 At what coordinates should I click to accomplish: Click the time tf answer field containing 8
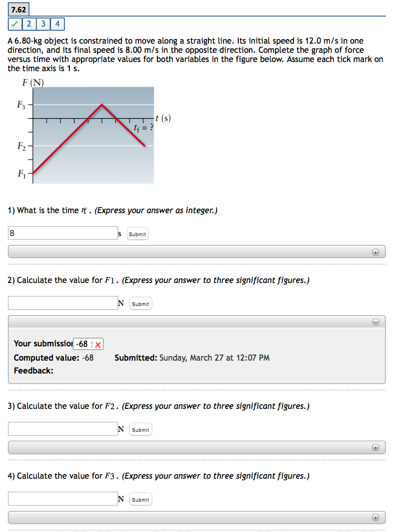click(63, 233)
